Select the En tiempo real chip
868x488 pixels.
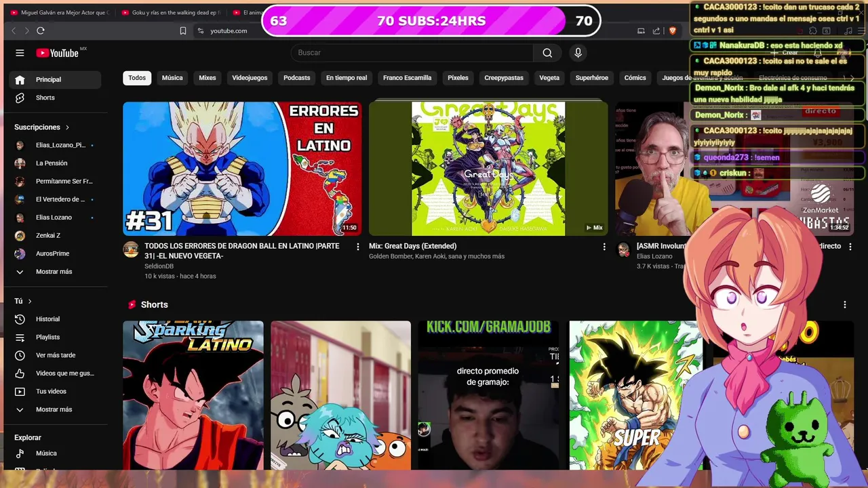point(347,78)
